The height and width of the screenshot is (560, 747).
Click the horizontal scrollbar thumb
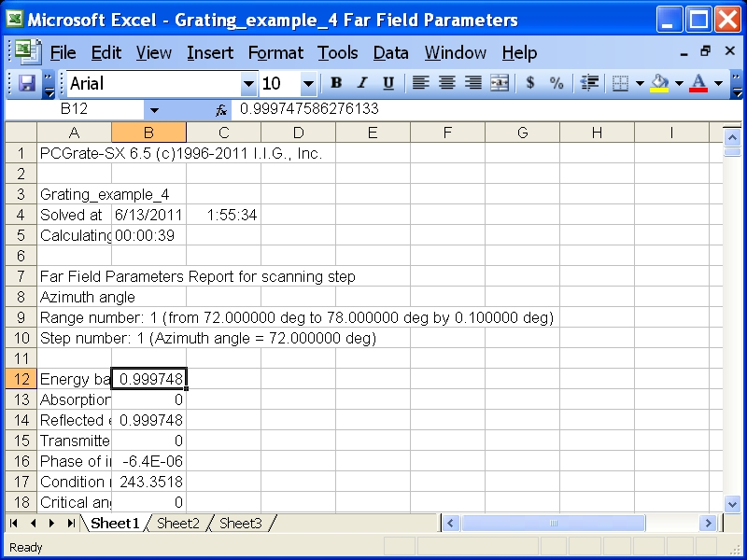[554, 524]
